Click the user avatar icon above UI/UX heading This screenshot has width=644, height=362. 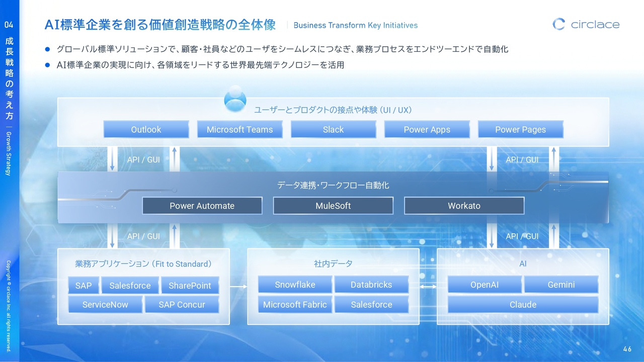click(235, 99)
